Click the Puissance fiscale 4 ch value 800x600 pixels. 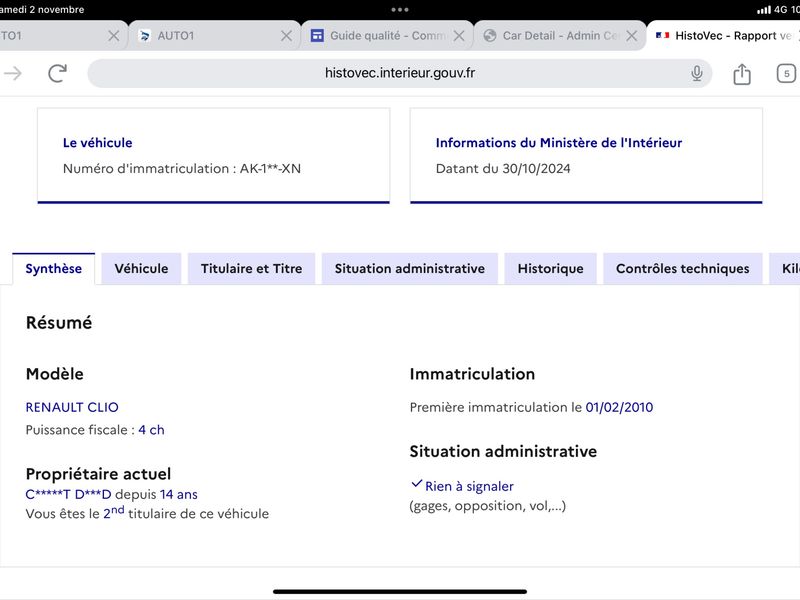(x=152, y=430)
